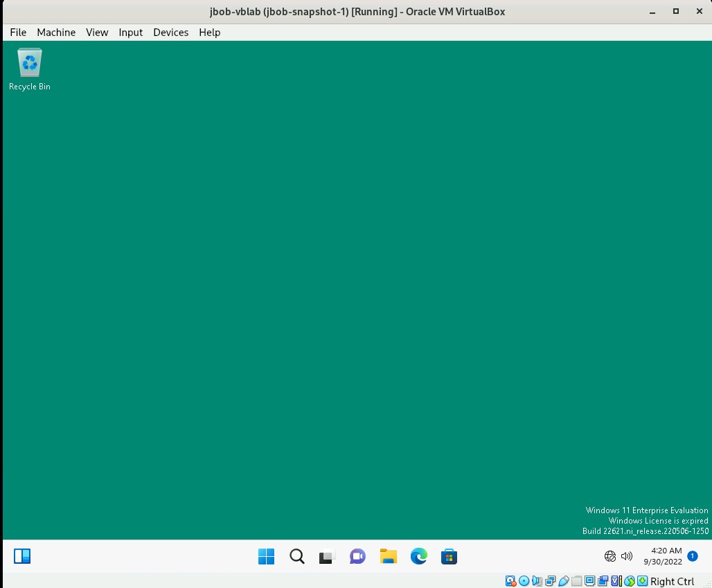
Task: Click the VirtualBox optical disk status icon
Action: point(524,581)
